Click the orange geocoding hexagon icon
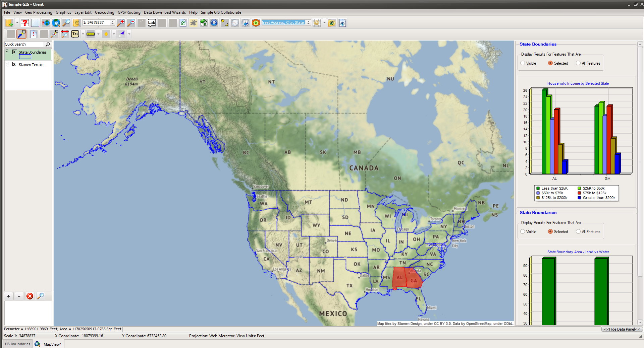Viewport: 644px width, 348px height. coord(256,23)
